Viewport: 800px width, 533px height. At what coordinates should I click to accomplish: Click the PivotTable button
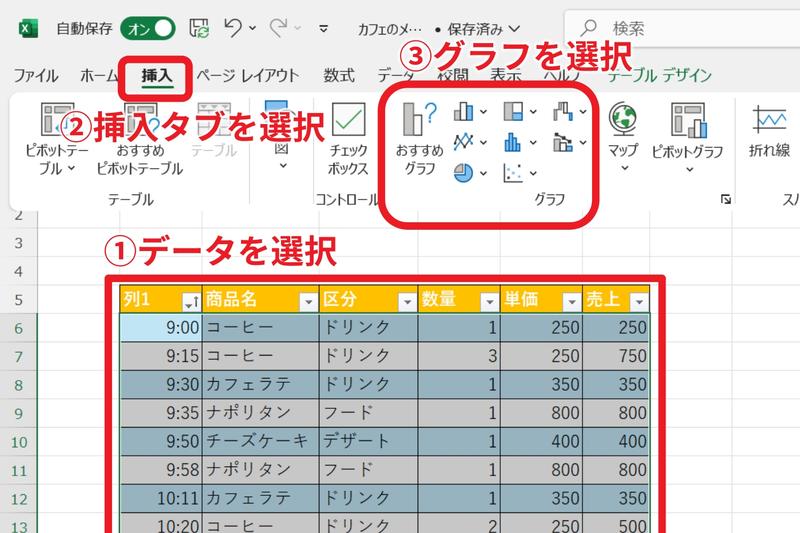57,139
